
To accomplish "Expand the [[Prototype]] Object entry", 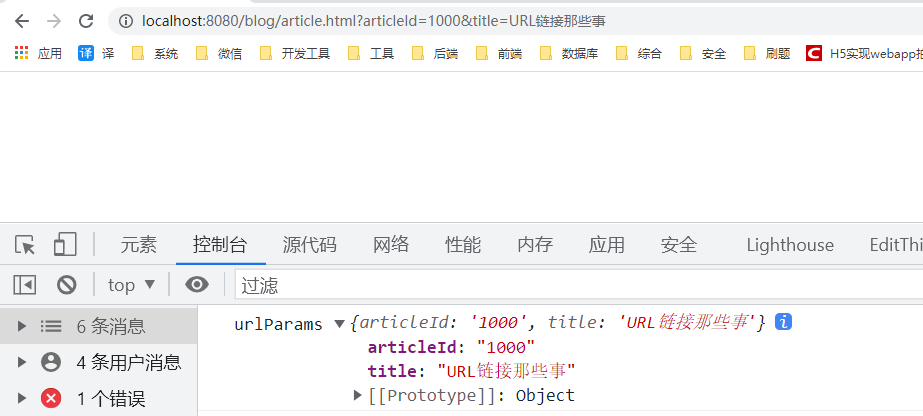I will click(357, 395).
